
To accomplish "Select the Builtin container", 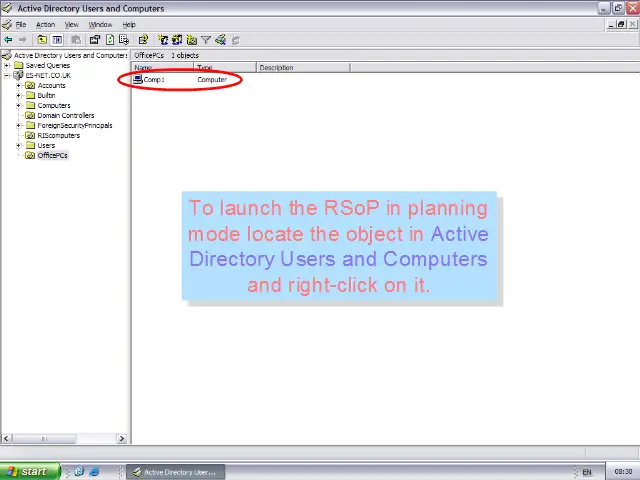I will 46,96.
